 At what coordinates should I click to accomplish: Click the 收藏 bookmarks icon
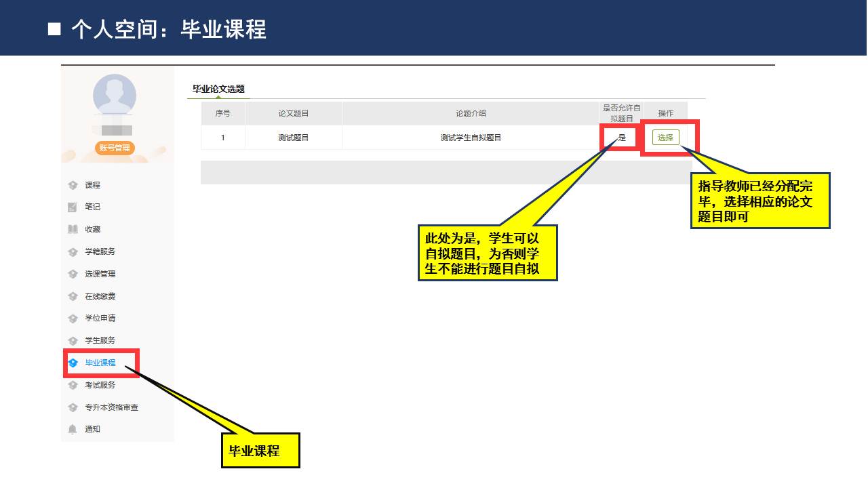pyautogui.click(x=73, y=229)
